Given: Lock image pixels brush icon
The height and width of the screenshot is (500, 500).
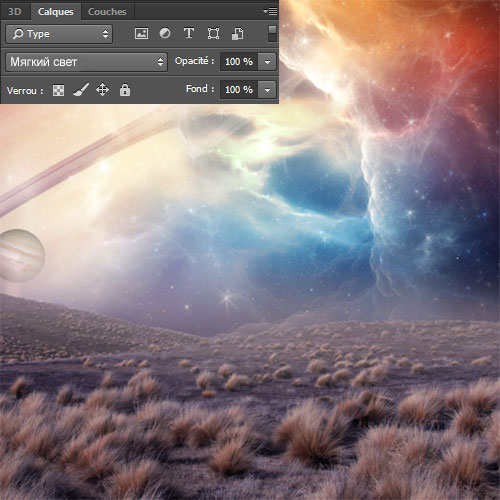Looking at the screenshot, I should pyautogui.click(x=81, y=90).
